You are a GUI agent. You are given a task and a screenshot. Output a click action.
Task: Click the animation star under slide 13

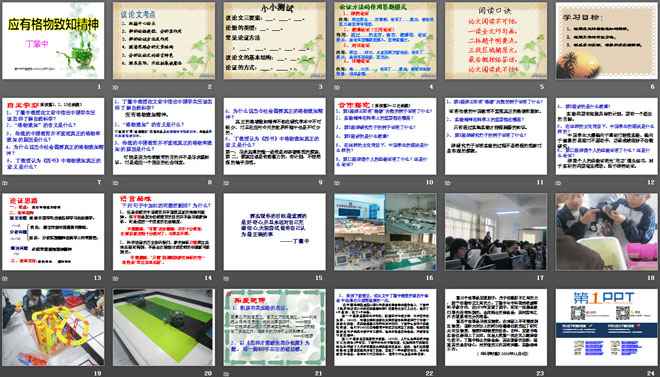pos(4,278)
